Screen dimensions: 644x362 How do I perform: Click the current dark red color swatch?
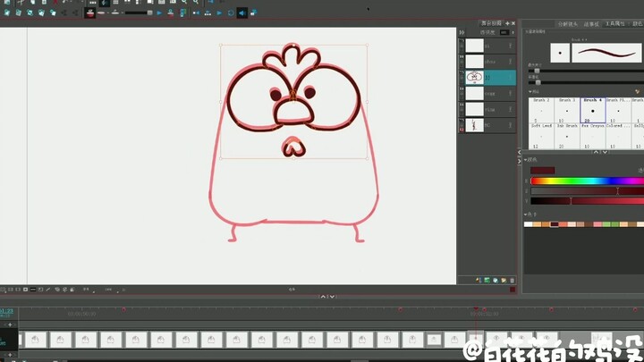542,171
